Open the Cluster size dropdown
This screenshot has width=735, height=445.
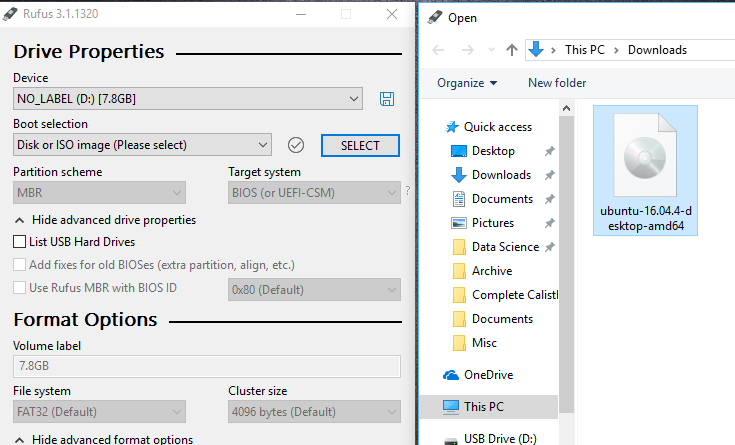coord(314,412)
